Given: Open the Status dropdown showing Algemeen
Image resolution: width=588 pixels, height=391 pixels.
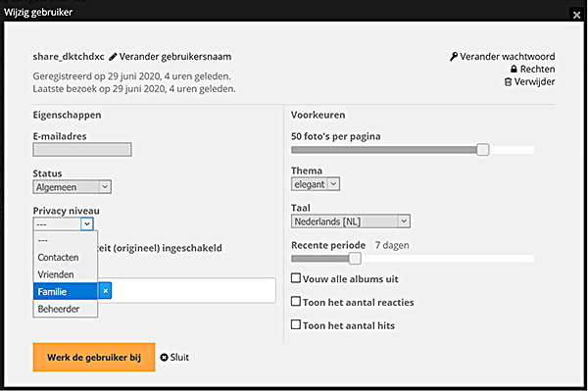Looking at the screenshot, I should [72, 187].
